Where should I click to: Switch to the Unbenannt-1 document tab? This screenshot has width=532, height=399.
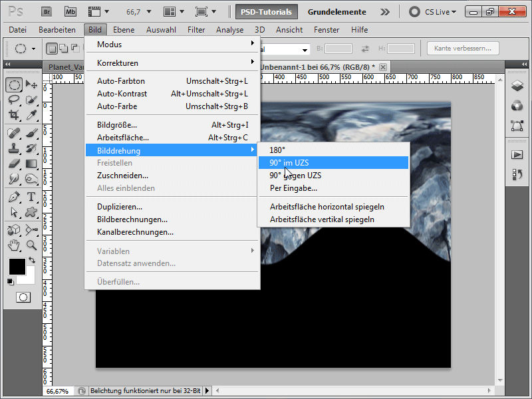[x=317, y=67]
